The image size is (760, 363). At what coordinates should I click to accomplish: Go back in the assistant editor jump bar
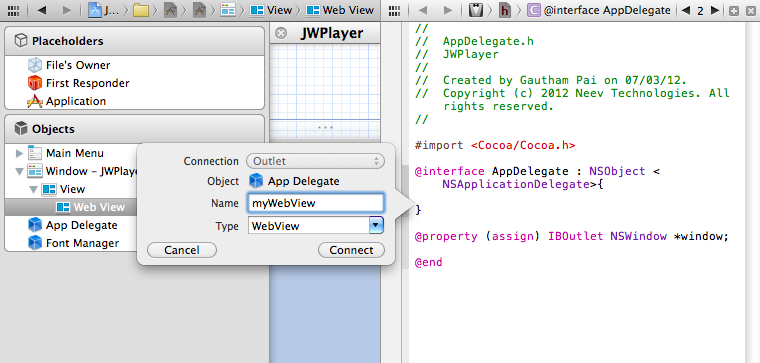click(x=423, y=10)
